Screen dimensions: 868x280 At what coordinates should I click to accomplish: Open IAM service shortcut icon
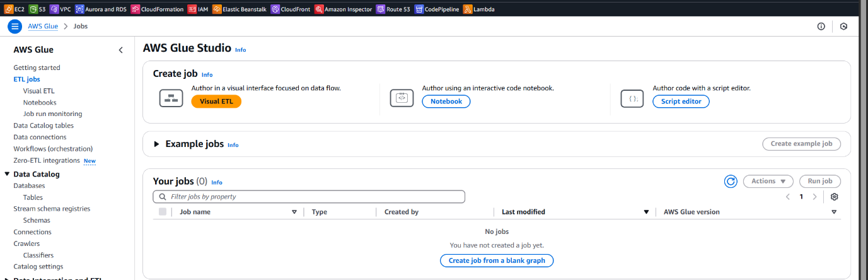click(192, 9)
